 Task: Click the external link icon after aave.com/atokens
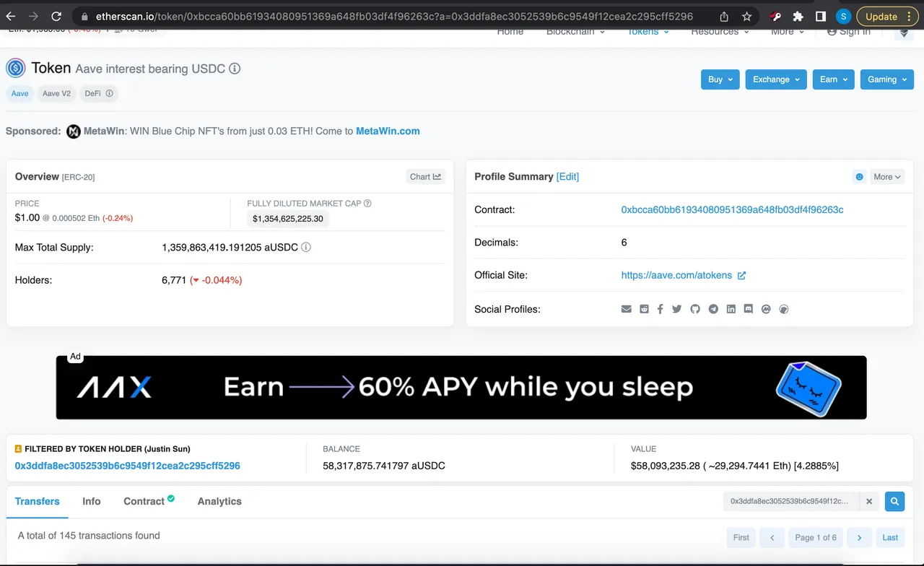[x=741, y=275]
